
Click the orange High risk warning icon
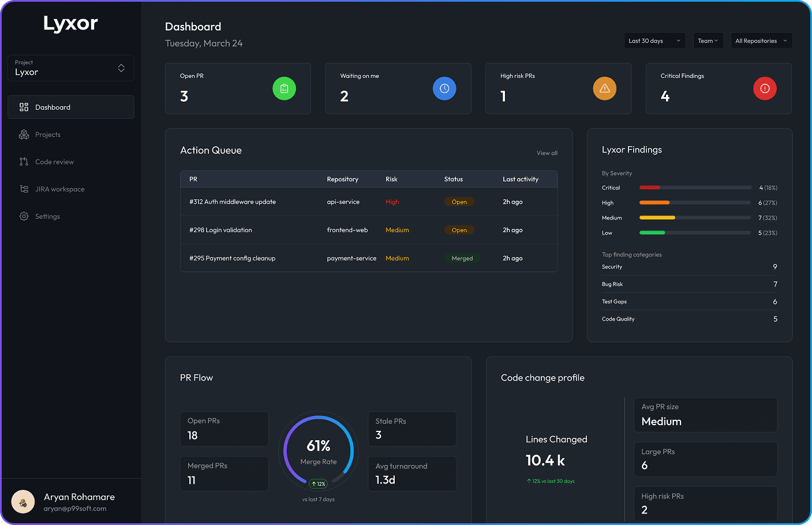(605, 88)
